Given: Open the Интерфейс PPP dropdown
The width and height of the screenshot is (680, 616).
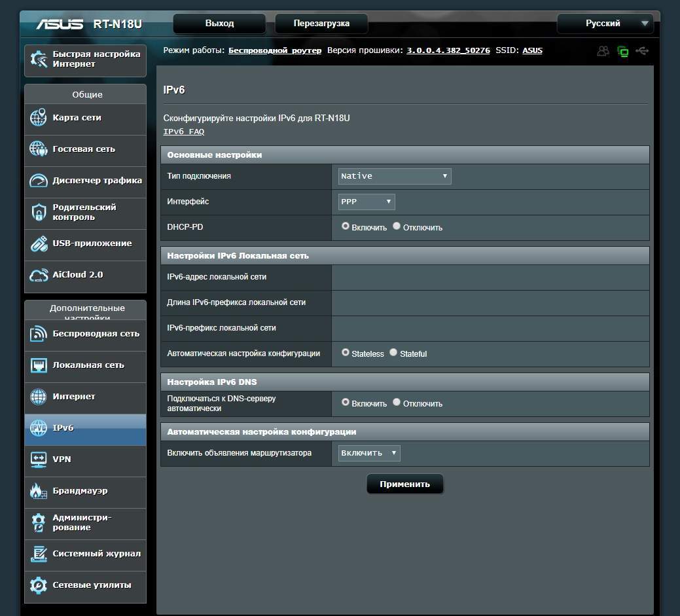Looking at the screenshot, I should coord(367,202).
